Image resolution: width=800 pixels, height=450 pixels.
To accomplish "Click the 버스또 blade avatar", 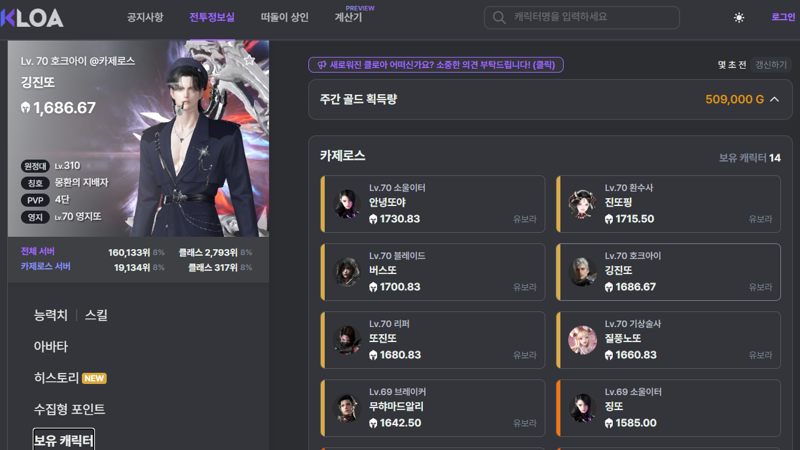I will tap(347, 272).
